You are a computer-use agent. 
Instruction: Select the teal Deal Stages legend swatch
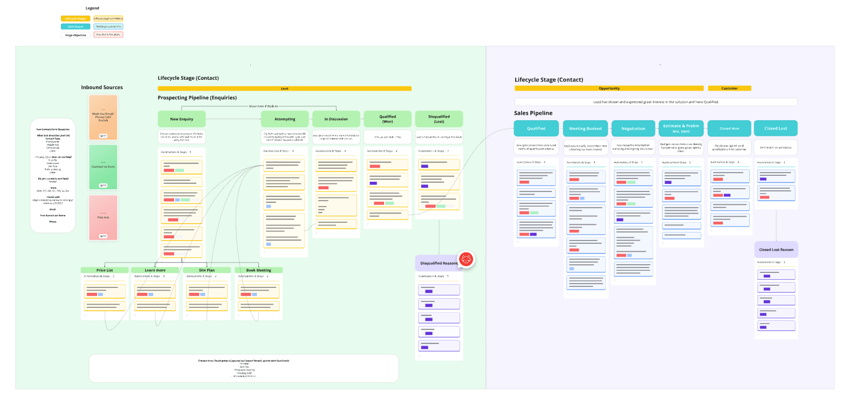76,26
